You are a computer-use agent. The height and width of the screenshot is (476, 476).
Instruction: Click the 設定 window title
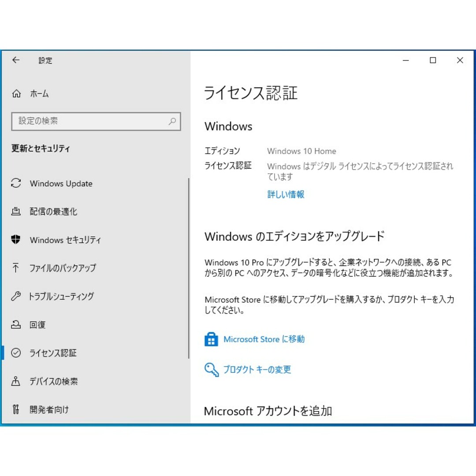point(45,60)
